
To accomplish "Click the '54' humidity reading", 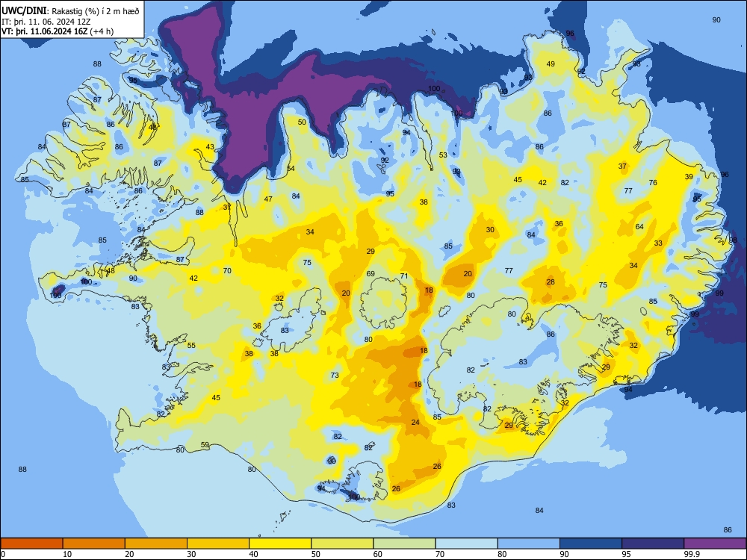I will pos(291,169).
